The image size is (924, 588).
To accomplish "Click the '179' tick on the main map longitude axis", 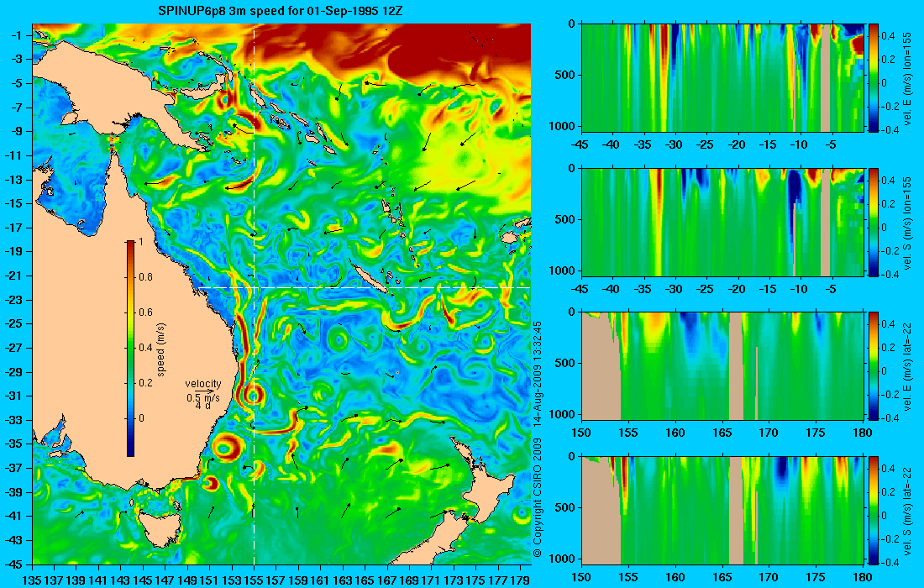I will pos(520,580).
